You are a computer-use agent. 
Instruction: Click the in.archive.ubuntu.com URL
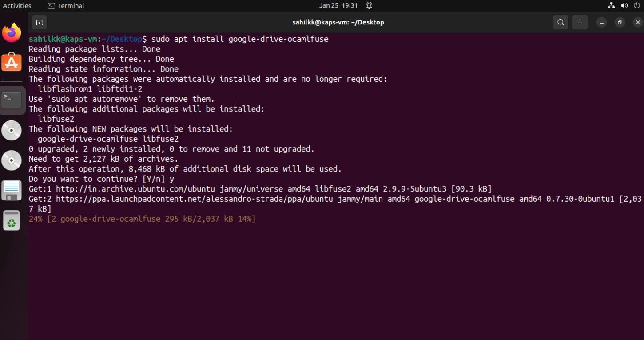click(141, 189)
